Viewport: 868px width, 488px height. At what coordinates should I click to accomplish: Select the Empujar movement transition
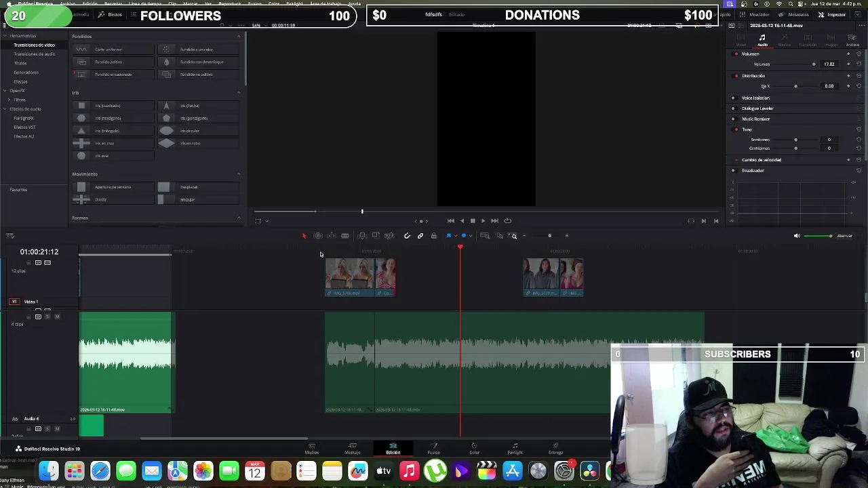pyautogui.click(x=199, y=199)
